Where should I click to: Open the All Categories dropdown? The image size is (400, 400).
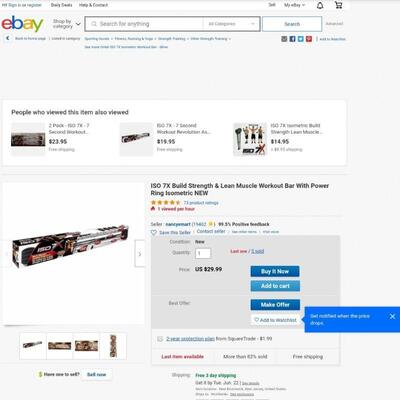(231, 24)
